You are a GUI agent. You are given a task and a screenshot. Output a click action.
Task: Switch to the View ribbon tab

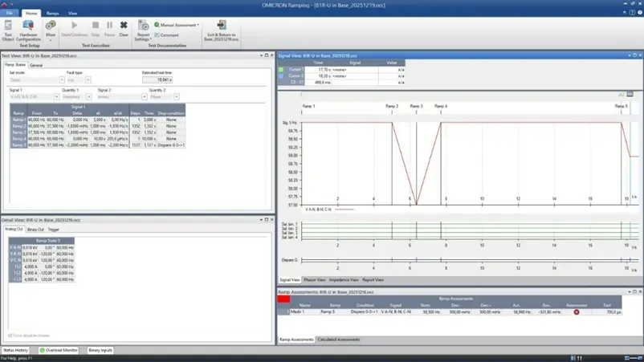point(73,13)
